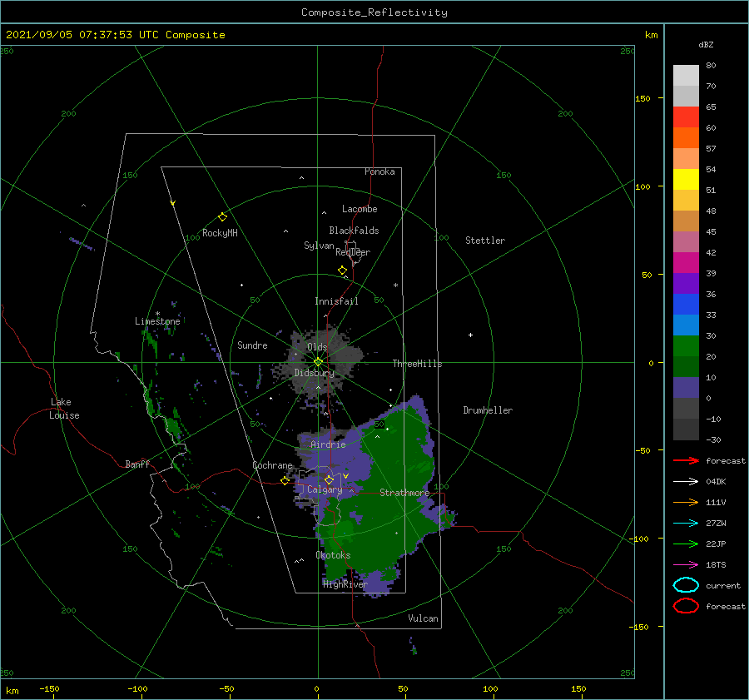Click the yellow radar-center diamond between Olds and Didsbury
The height and width of the screenshot is (700, 749).
pos(318,362)
